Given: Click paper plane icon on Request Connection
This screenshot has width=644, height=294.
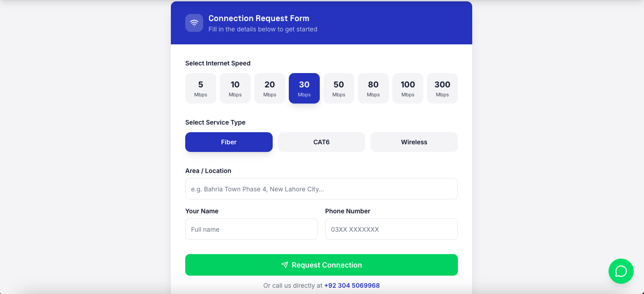Looking at the screenshot, I should [x=285, y=265].
